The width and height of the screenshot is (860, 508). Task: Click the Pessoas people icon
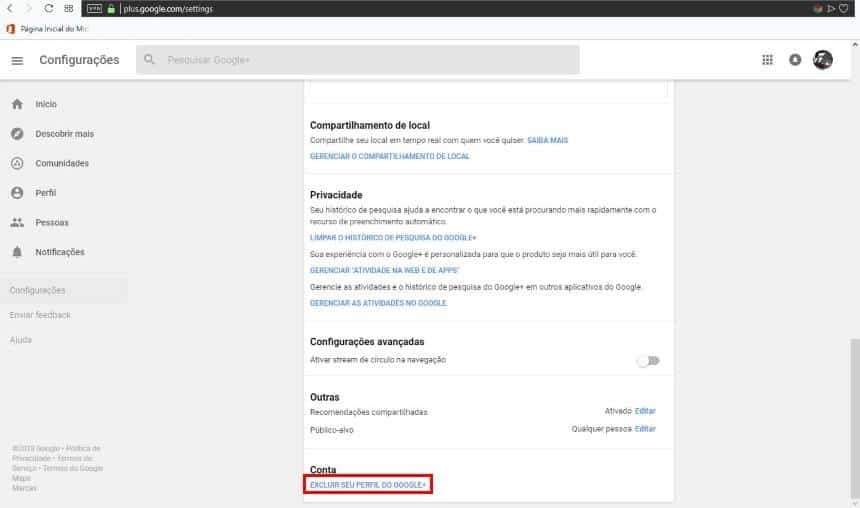coord(17,223)
